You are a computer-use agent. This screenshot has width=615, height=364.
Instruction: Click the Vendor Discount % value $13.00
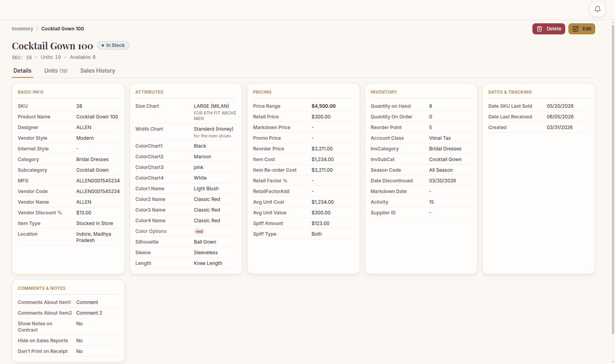84,213
